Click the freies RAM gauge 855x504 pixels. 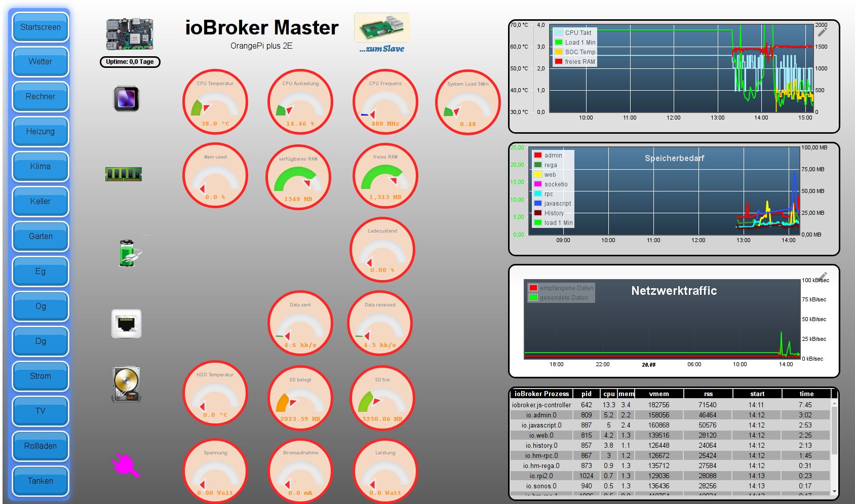385,176
